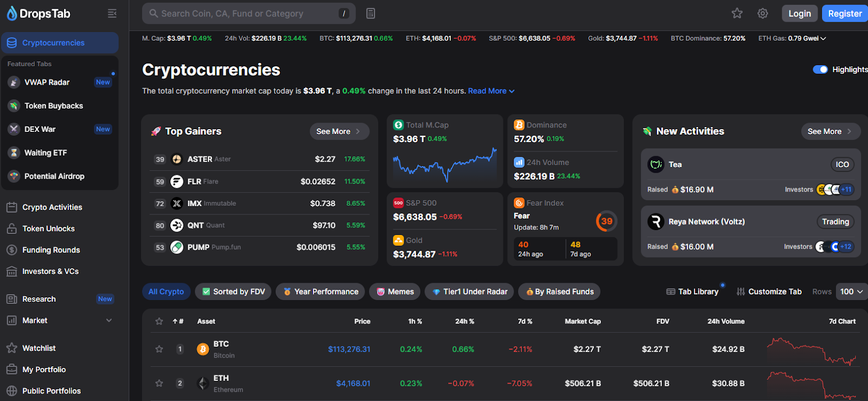Screen dimensions: 868x401
Task: Open Waiting ETF featured tab
Action: [x=60, y=153]
